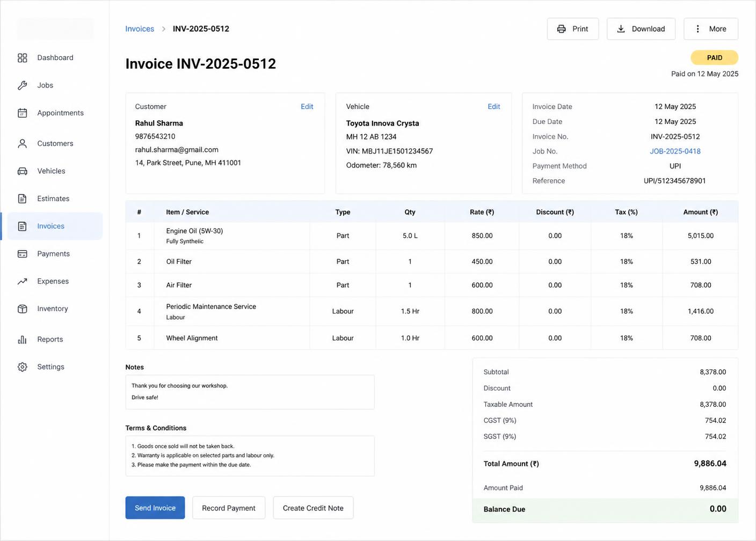Click inside the Notes text box

[250, 392]
